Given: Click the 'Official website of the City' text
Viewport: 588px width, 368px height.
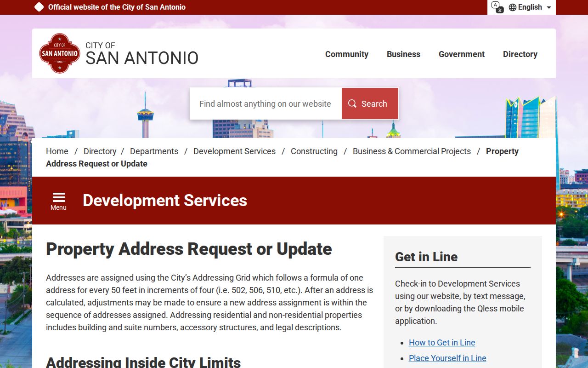Looking at the screenshot, I should (117, 7).
